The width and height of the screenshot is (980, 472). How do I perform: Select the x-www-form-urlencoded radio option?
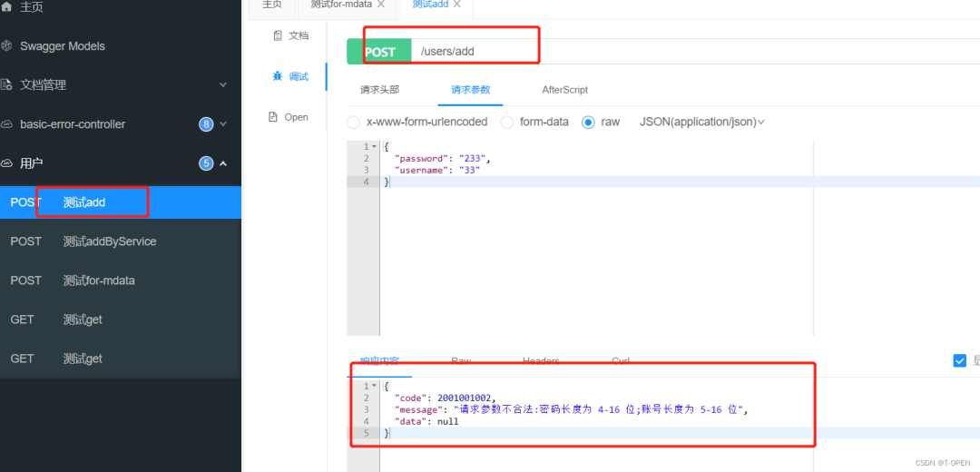click(353, 122)
